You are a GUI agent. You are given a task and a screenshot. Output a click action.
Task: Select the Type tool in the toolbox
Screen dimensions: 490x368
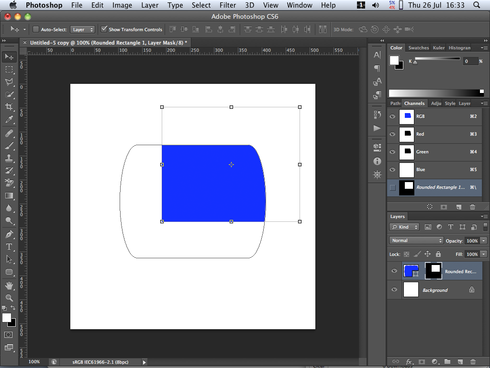pyautogui.click(x=9, y=247)
